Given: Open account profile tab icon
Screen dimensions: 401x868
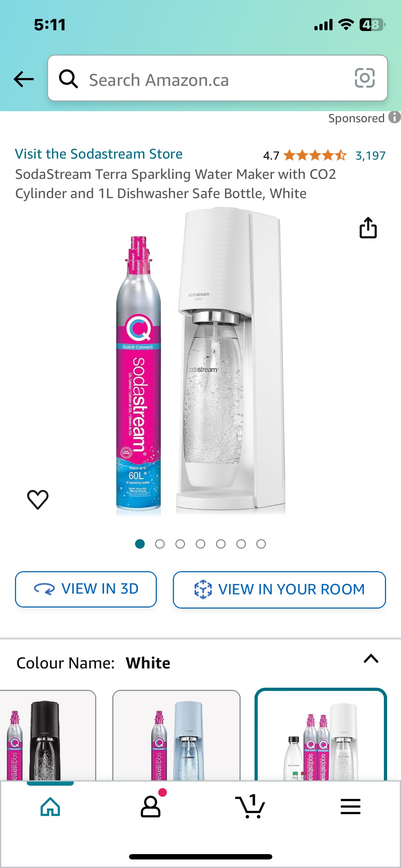Looking at the screenshot, I should [x=151, y=806].
